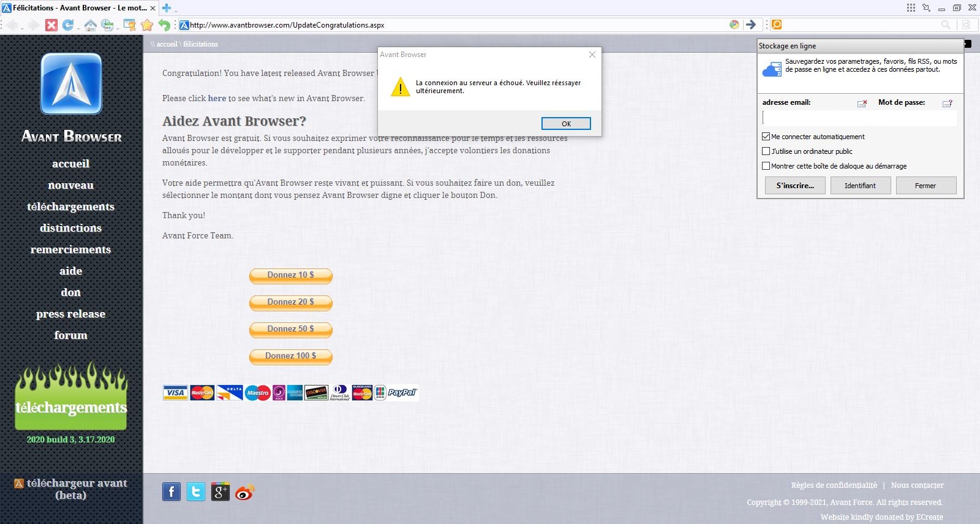Click the 'Donnez 20 $' button
Image resolution: width=980 pixels, height=524 pixels.
pos(291,303)
